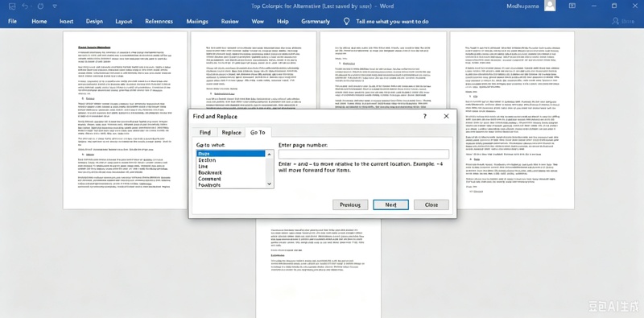Open the Customize Quick Access Toolbar arrow
The height and width of the screenshot is (318, 644).
coord(55,6)
